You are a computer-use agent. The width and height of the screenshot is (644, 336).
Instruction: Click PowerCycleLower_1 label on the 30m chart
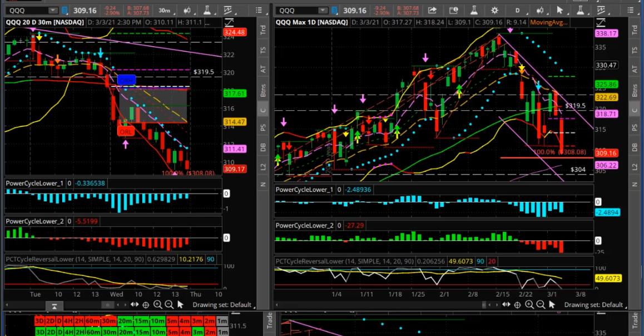pyautogui.click(x=34, y=183)
